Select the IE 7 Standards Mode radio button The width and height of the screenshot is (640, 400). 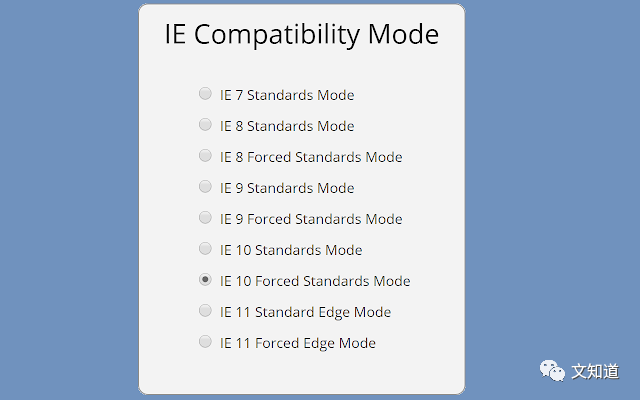pos(205,93)
